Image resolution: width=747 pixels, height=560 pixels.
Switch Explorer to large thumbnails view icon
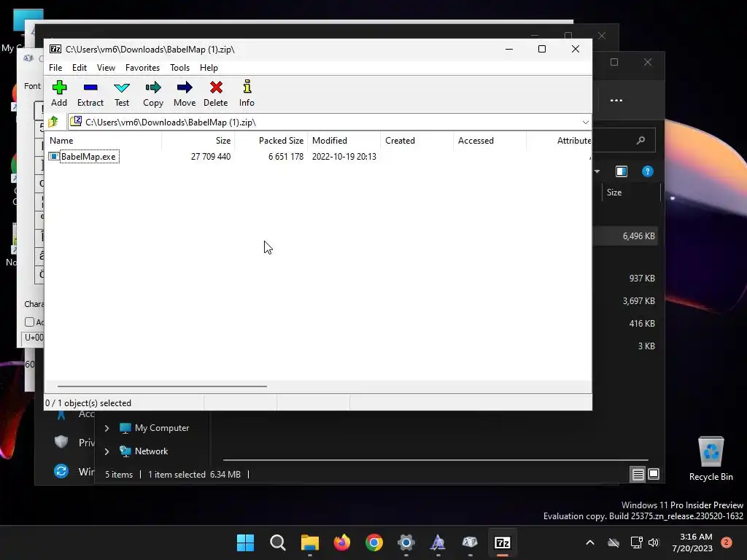[654, 474]
